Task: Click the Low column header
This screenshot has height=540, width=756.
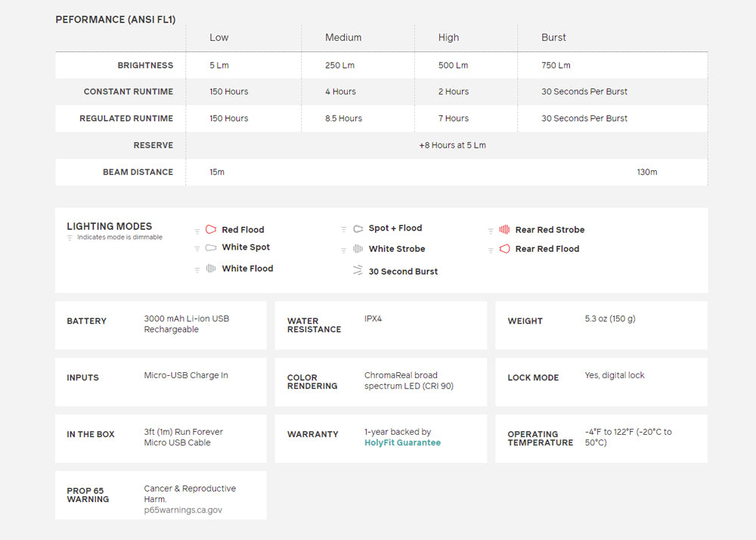Action: (218, 38)
